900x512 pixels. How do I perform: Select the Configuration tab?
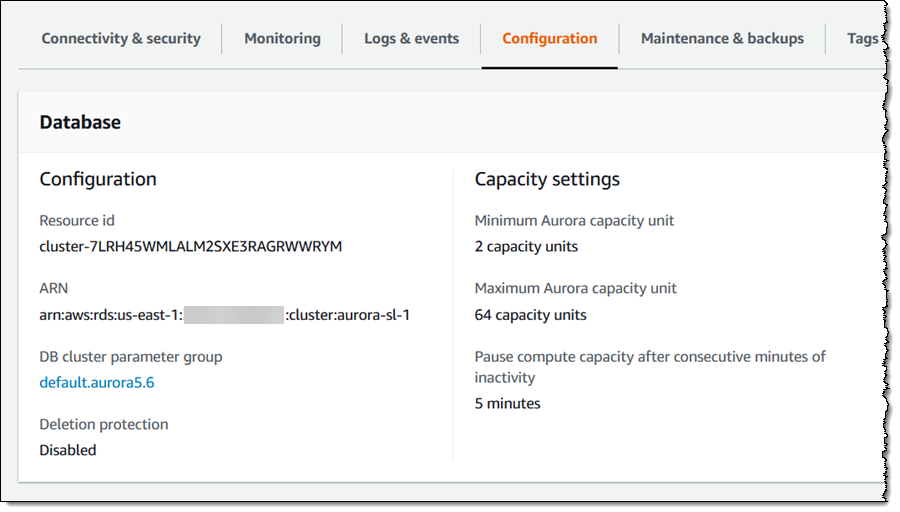coord(549,39)
